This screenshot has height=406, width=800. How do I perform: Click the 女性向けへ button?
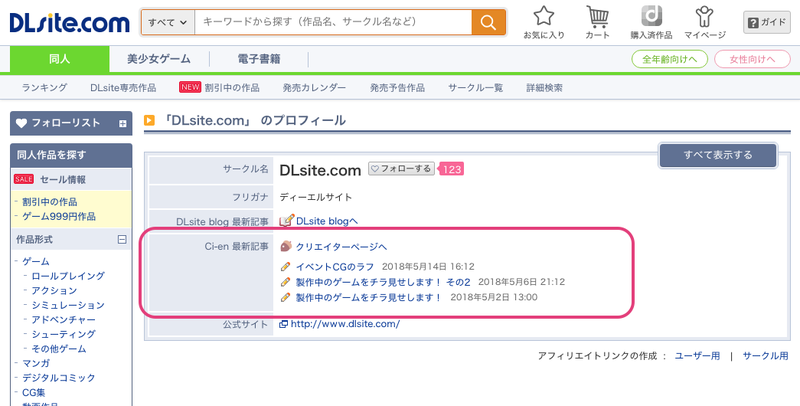[x=752, y=59]
